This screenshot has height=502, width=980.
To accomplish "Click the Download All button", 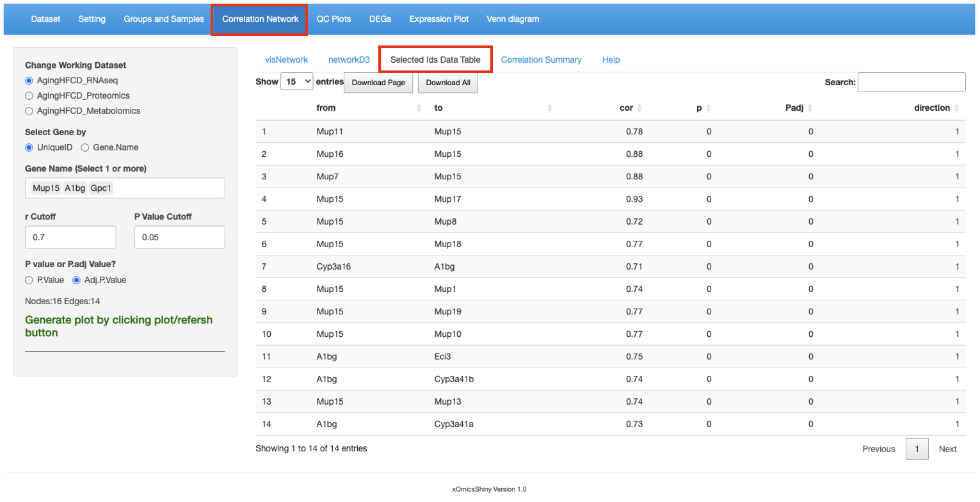I will tap(448, 83).
